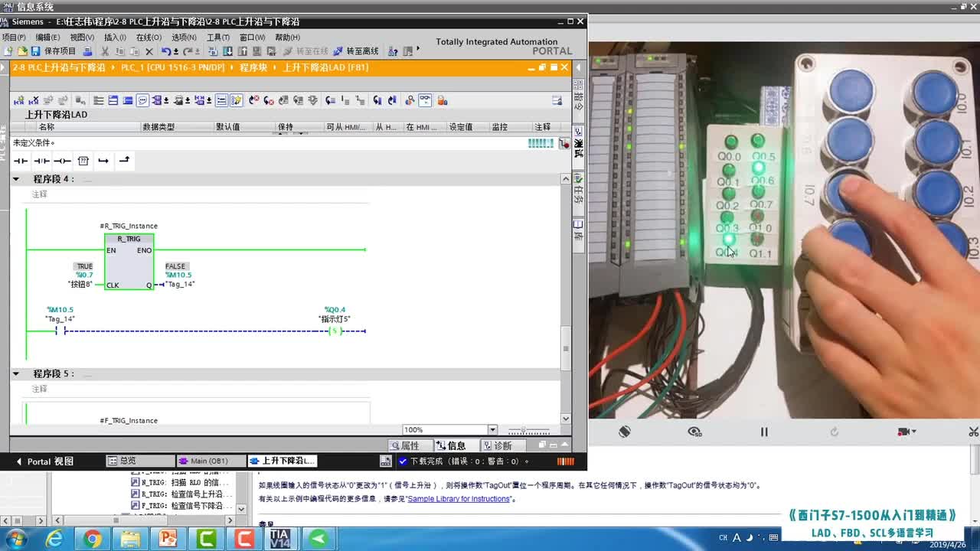Click the Windows Start button
Image resolution: width=980 pixels, height=551 pixels.
click(x=17, y=539)
